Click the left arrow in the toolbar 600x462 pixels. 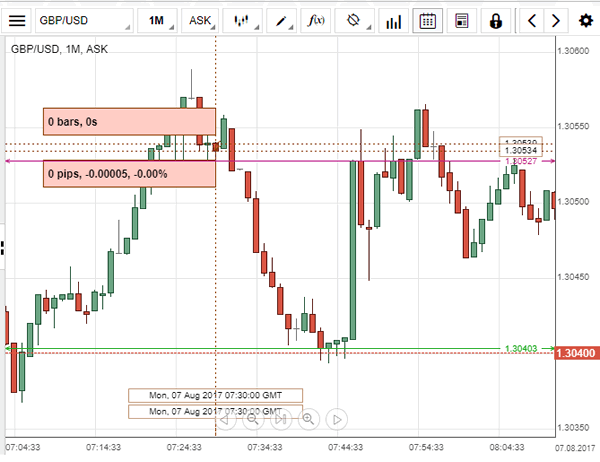click(x=532, y=21)
